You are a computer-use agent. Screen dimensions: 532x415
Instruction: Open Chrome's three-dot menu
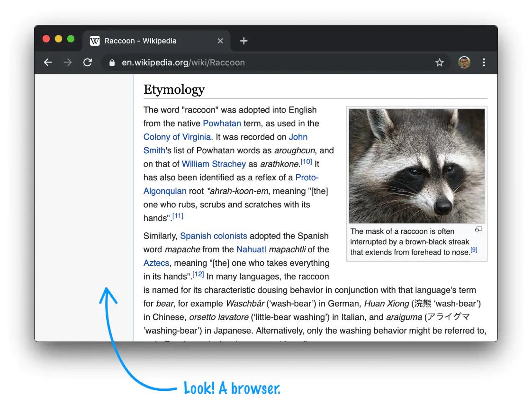pyautogui.click(x=484, y=62)
